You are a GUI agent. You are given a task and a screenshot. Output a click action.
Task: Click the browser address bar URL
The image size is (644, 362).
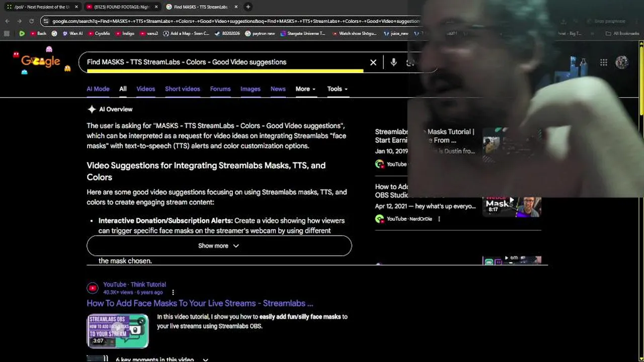pyautogui.click(x=235, y=21)
